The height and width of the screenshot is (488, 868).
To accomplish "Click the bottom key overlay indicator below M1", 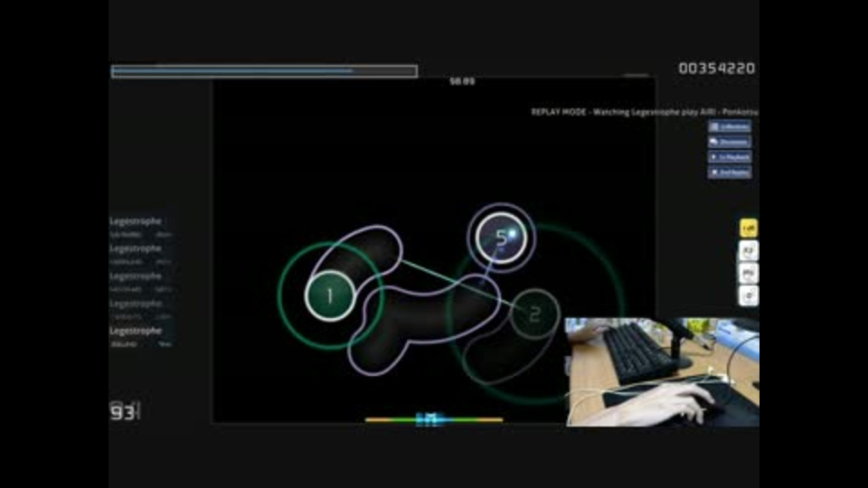I will 749,296.
